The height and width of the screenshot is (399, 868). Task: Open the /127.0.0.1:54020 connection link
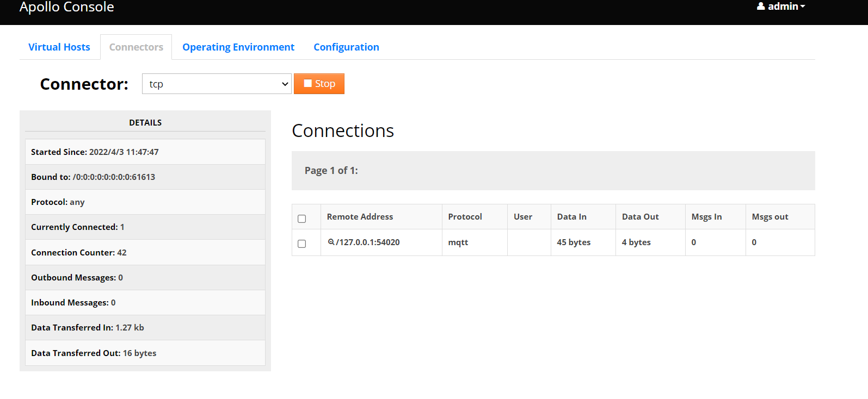(368, 242)
